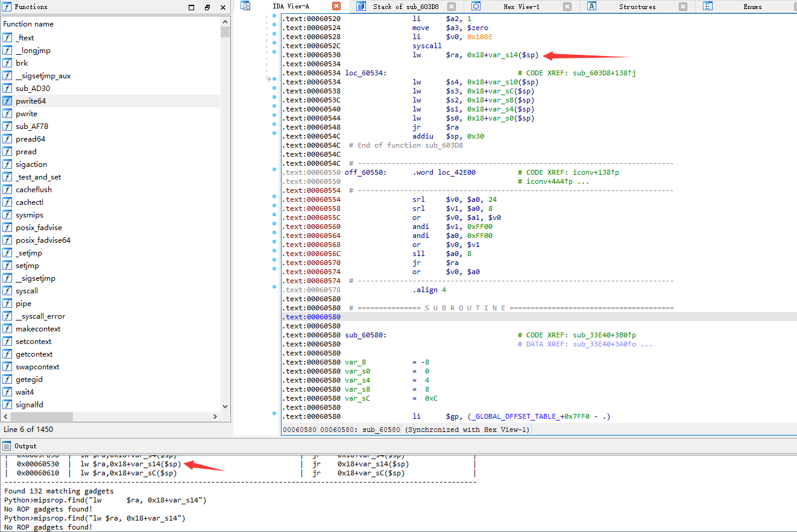Click the Stack of sub_603D8 tab icon
This screenshot has height=532, width=797.
361,7
